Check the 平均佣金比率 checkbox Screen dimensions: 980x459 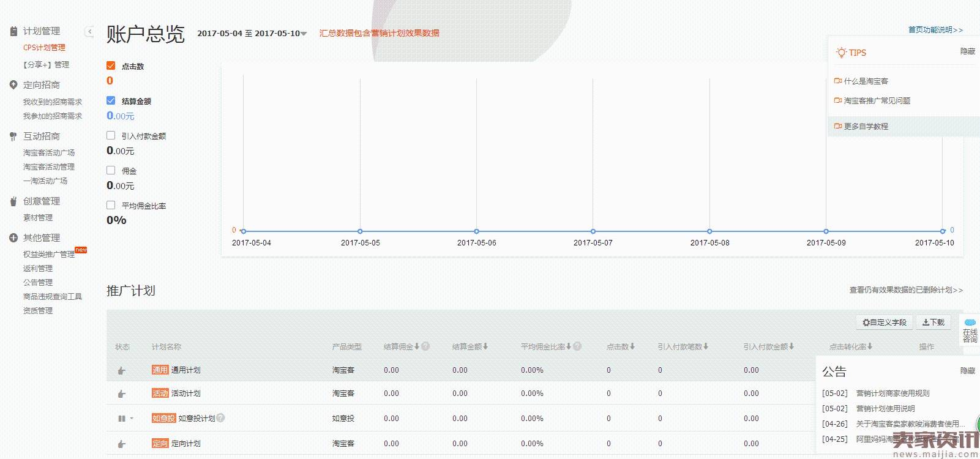point(111,205)
